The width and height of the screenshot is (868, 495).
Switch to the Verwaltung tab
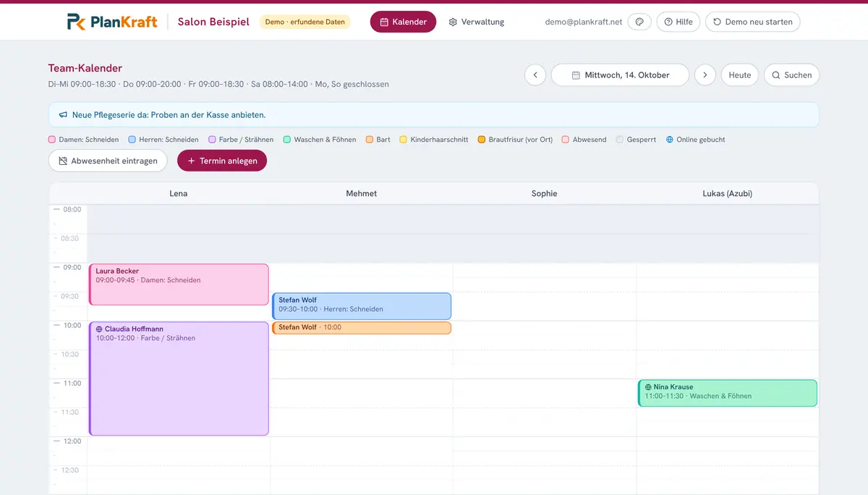[477, 22]
